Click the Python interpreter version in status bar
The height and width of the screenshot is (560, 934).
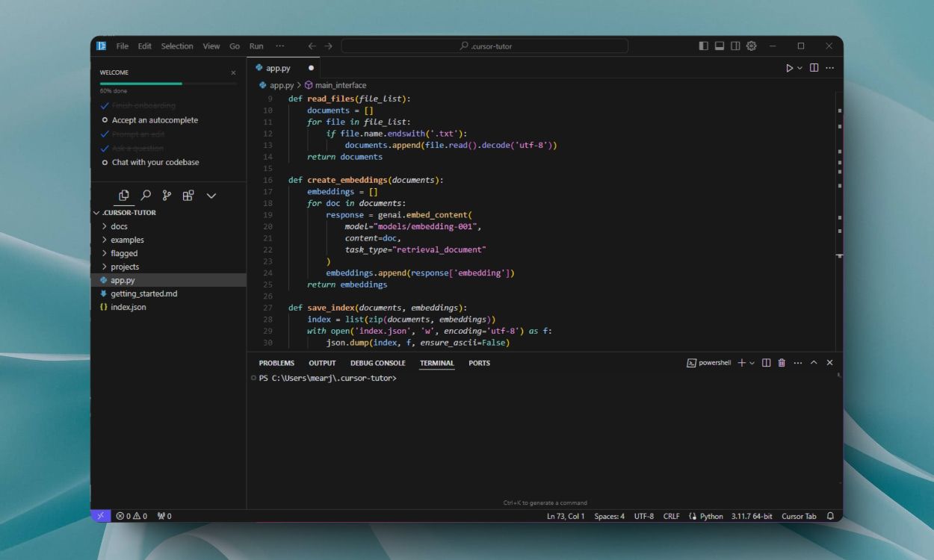click(x=750, y=516)
